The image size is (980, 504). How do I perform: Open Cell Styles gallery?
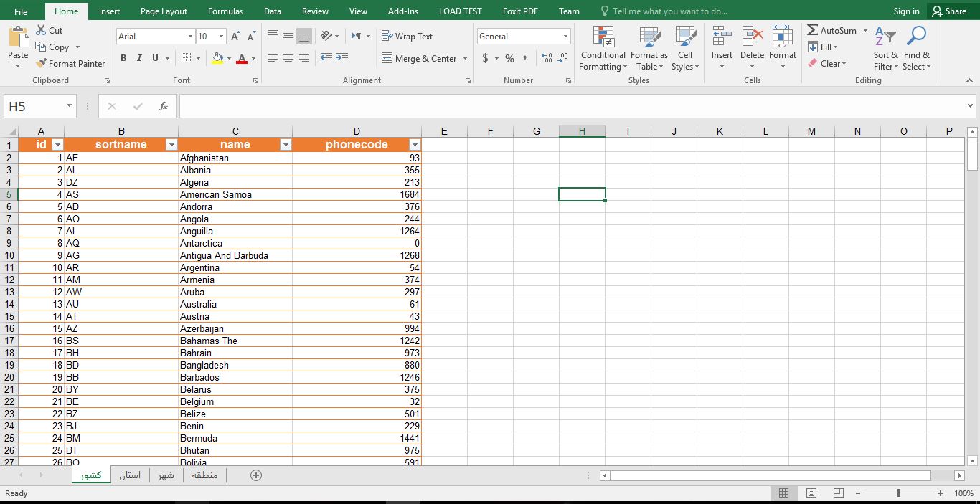tap(686, 48)
